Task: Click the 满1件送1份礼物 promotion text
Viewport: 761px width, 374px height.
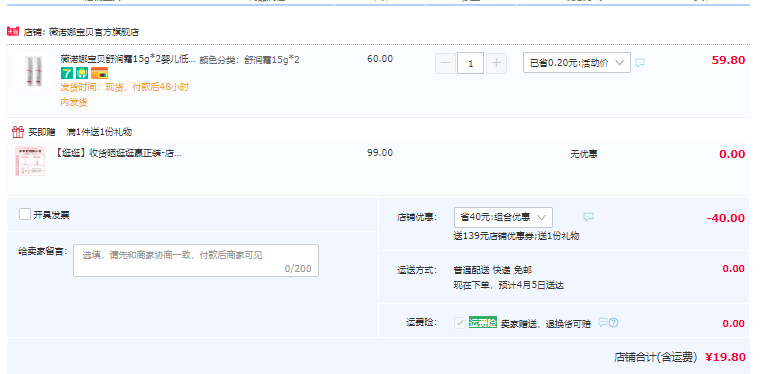Action: 99,132
